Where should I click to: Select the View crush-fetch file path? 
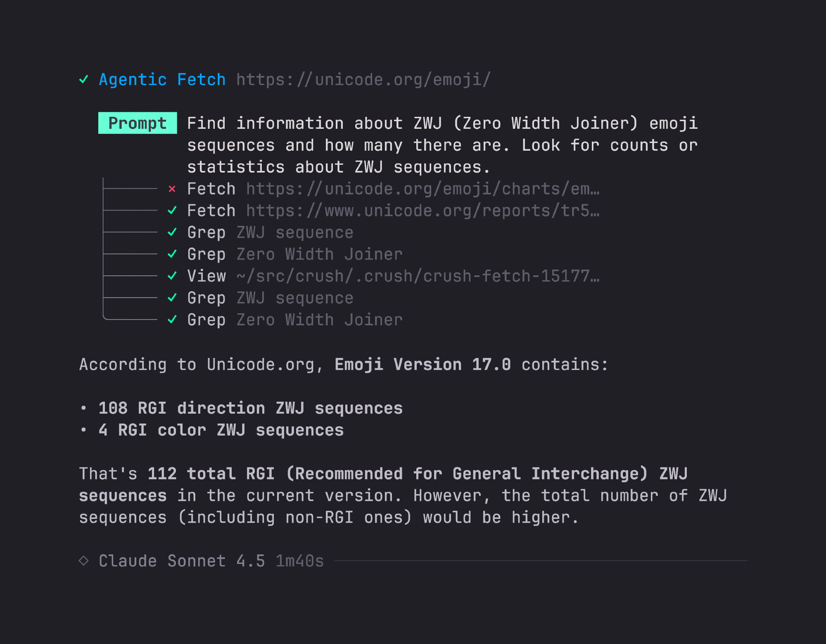418,276
